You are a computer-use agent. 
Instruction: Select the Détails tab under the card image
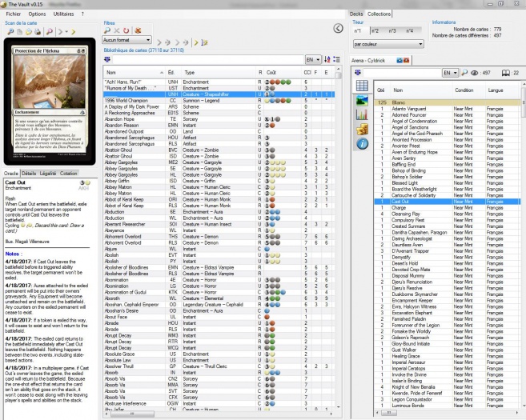[29, 174]
